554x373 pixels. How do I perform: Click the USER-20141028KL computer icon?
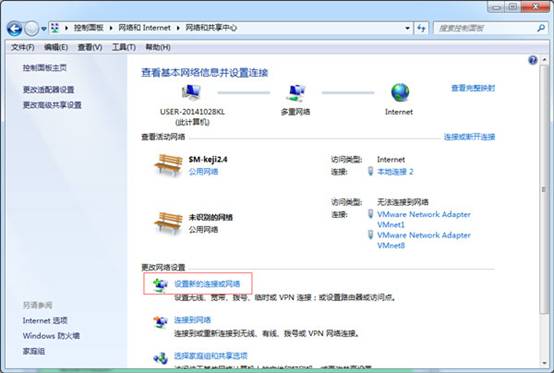[x=191, y=93]
